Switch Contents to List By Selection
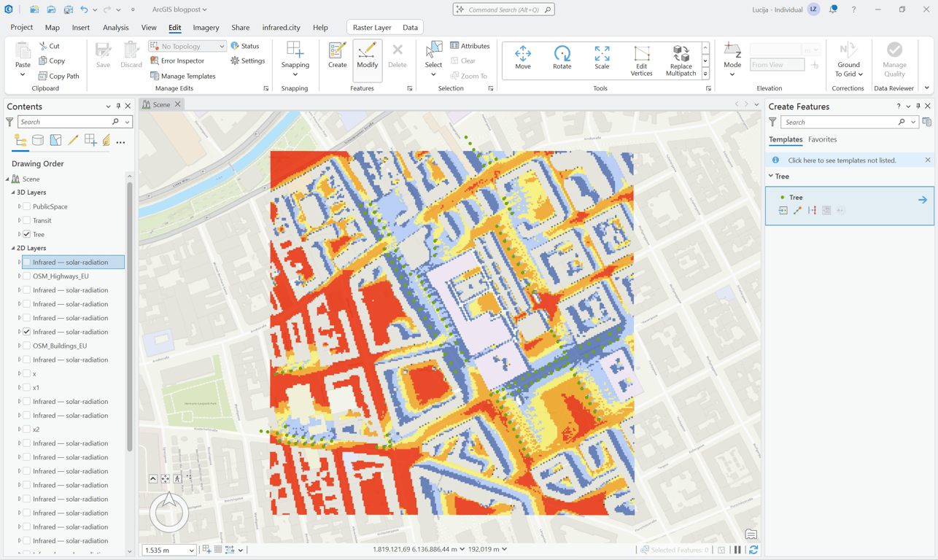Viewport: 938px width, 560px height. pyautogui.click(x=55, y=140)
